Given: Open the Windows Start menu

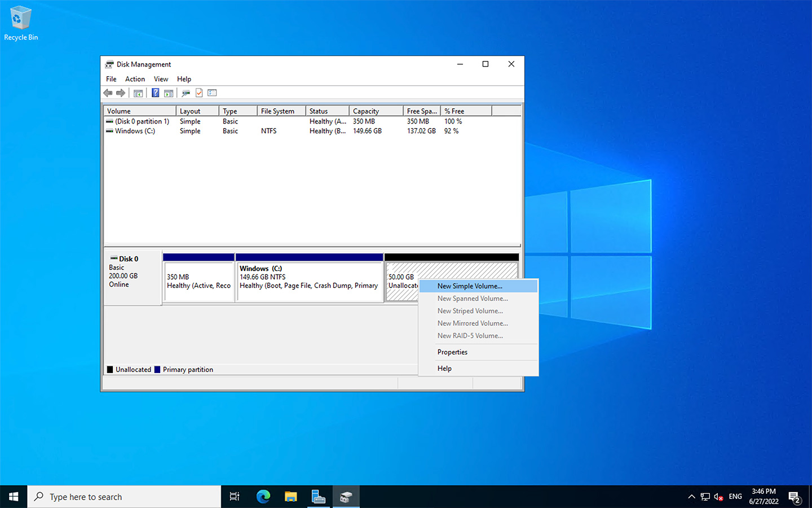Looking at the screenshot, I should point(14,497).
